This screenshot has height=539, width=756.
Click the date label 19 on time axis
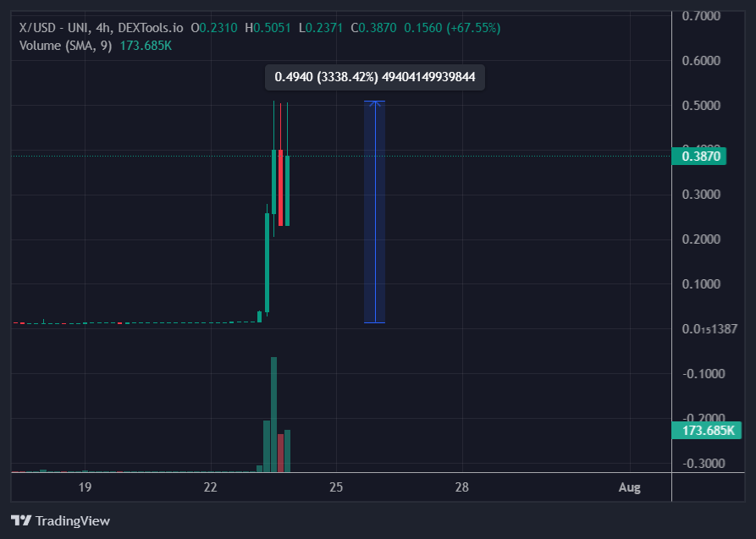85,487
